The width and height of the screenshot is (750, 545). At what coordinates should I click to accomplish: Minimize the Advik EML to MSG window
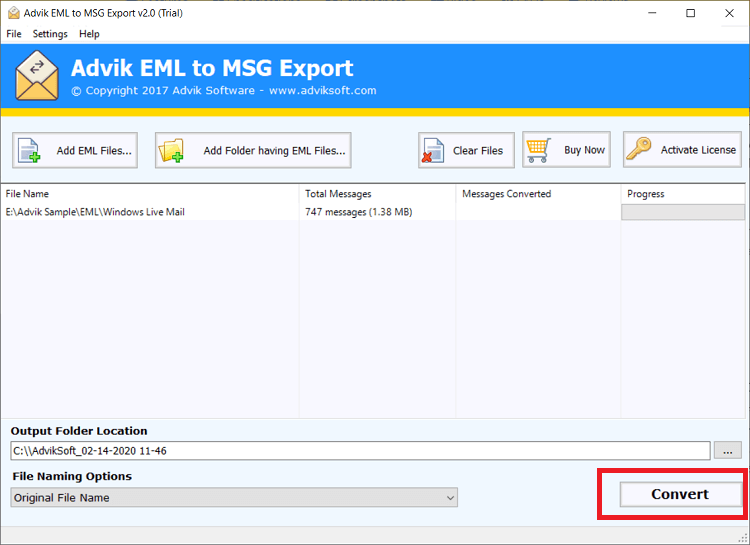(x=652, y=13)
